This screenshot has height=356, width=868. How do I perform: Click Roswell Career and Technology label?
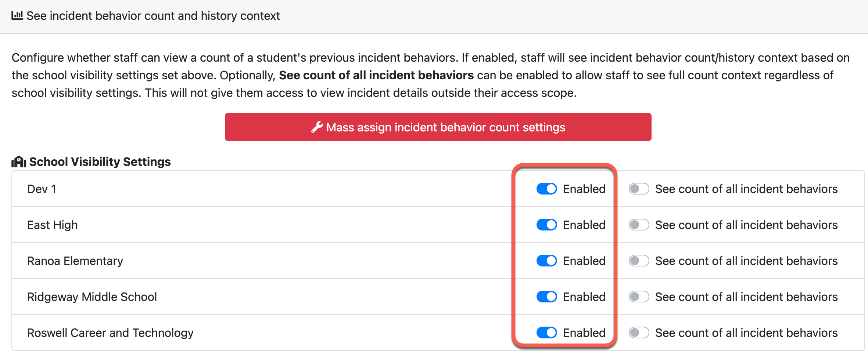(110, 333)
